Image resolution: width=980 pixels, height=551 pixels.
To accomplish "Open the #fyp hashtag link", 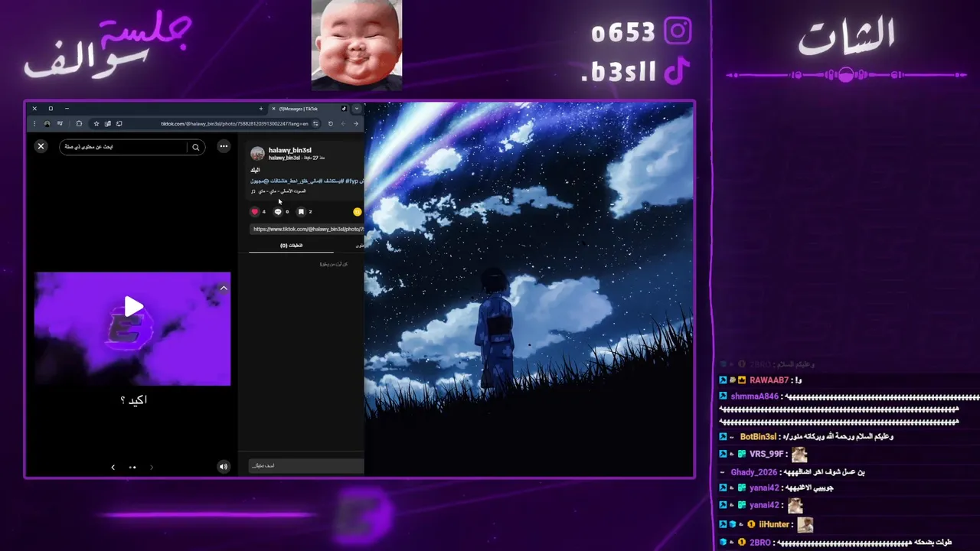I will click(352, 181).
